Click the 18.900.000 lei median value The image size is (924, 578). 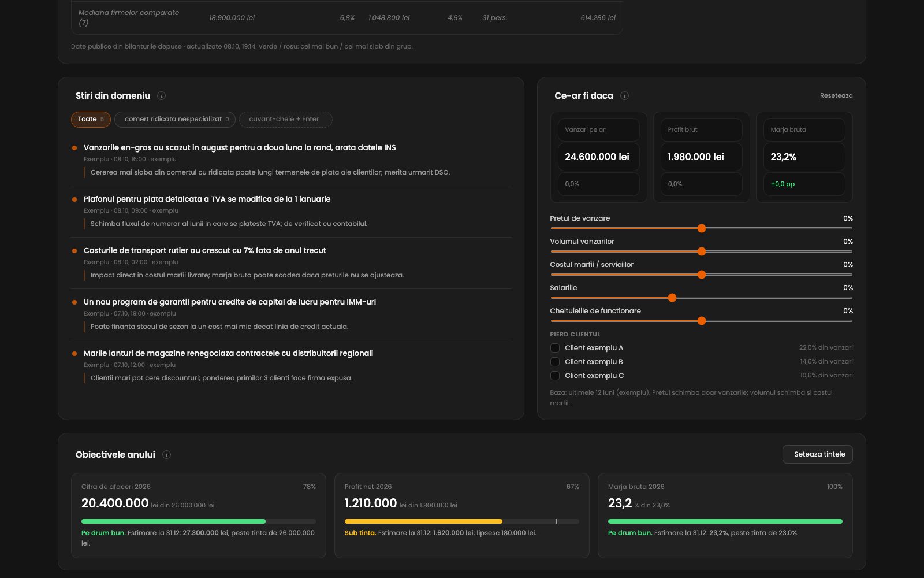[x=232, y=18]
